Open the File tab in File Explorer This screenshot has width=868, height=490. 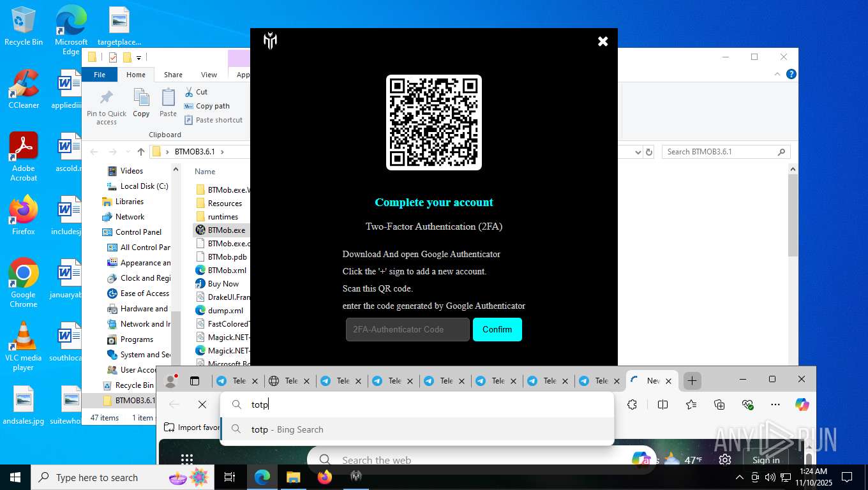coord(100,75)
